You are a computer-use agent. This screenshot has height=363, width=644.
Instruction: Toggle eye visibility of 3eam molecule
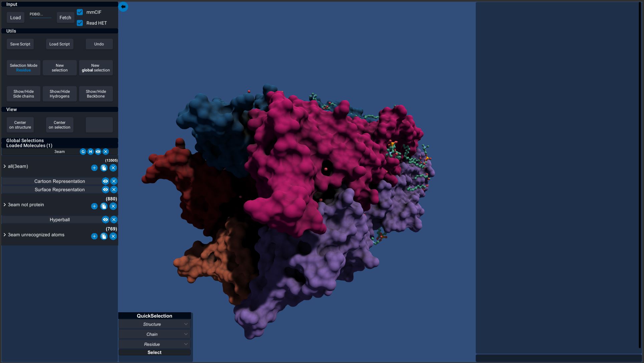pyautogui.click(x=98, y=152)
